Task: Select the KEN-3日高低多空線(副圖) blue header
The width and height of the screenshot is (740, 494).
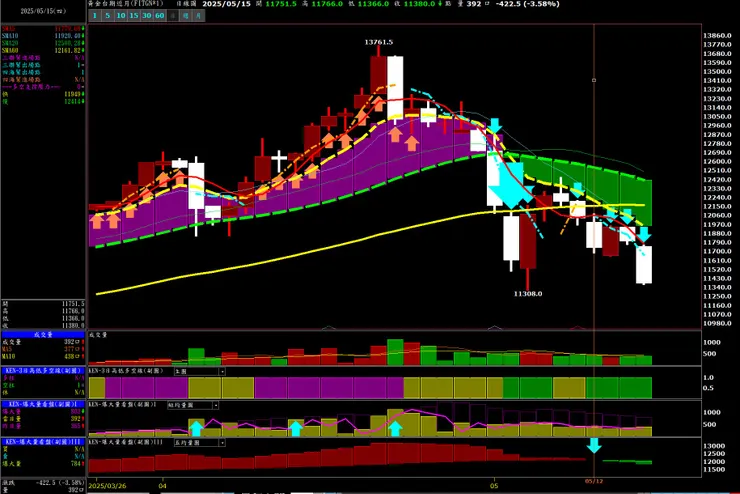Action: coord(43,371)
